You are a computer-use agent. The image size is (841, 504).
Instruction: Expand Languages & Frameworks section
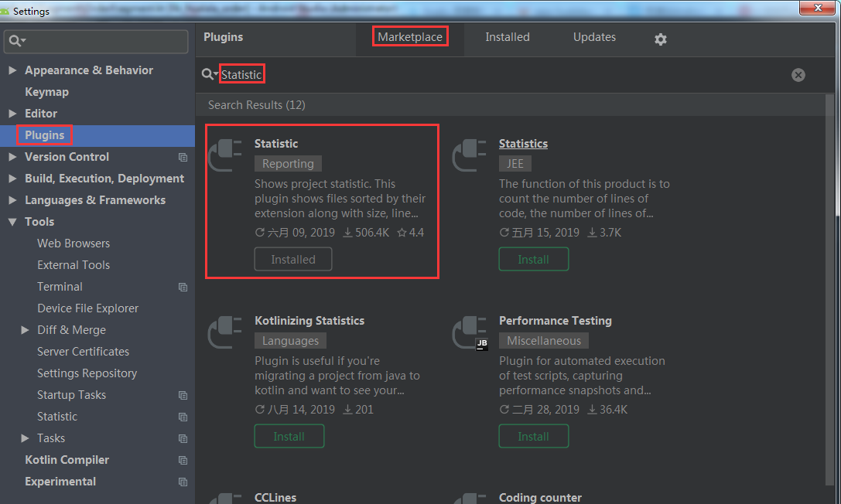click(13, 199)
